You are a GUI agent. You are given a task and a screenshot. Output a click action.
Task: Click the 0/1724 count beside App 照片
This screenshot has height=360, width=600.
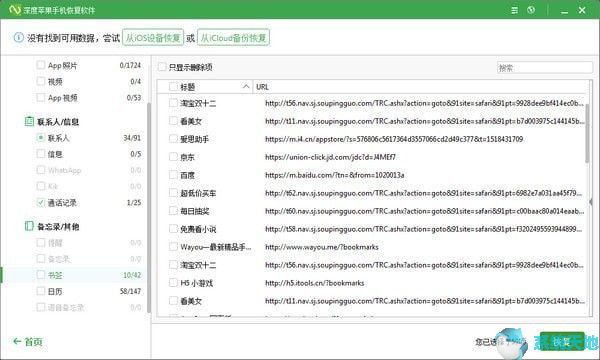(130, 65)
